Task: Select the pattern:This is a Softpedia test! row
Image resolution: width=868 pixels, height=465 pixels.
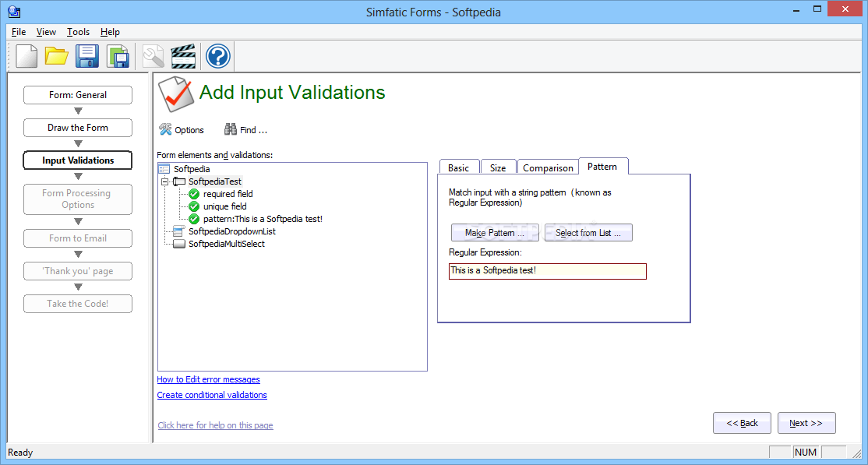Action: 263,219
